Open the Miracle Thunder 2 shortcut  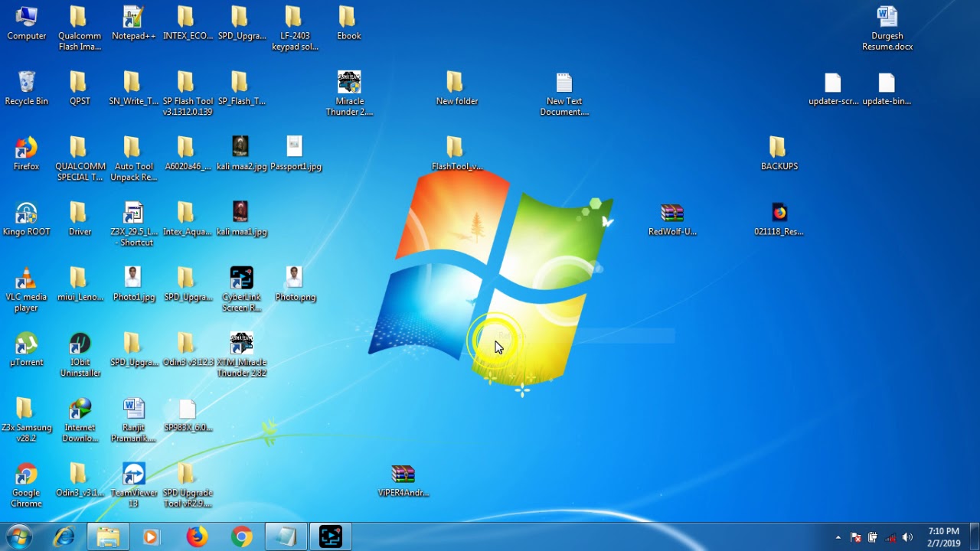click(x=349, y=93)
